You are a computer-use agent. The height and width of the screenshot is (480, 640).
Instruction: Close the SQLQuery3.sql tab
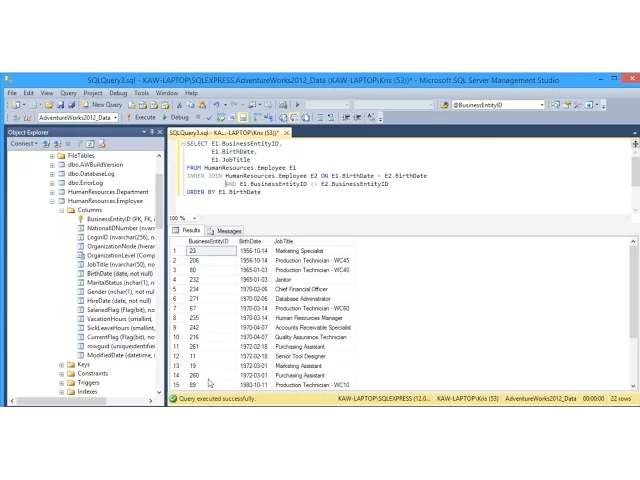[x=287, y=133]
